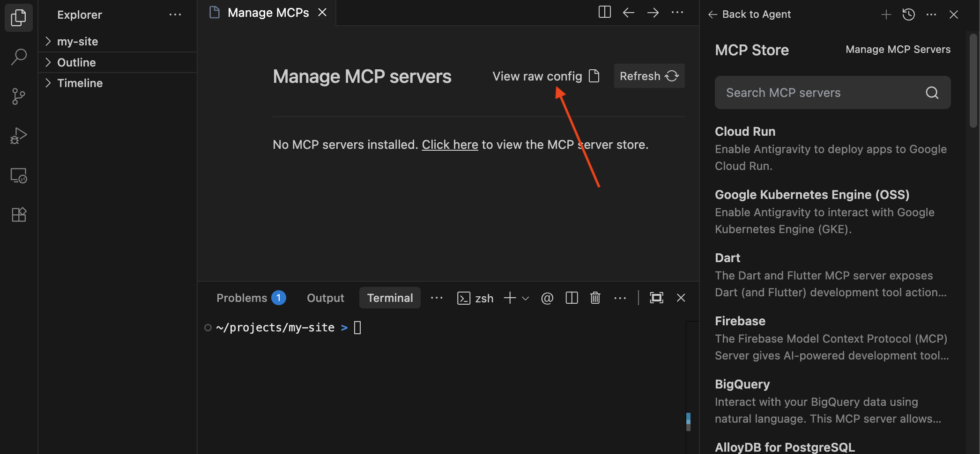Start a new Agent conversation with the plus icon

[885, 15]
